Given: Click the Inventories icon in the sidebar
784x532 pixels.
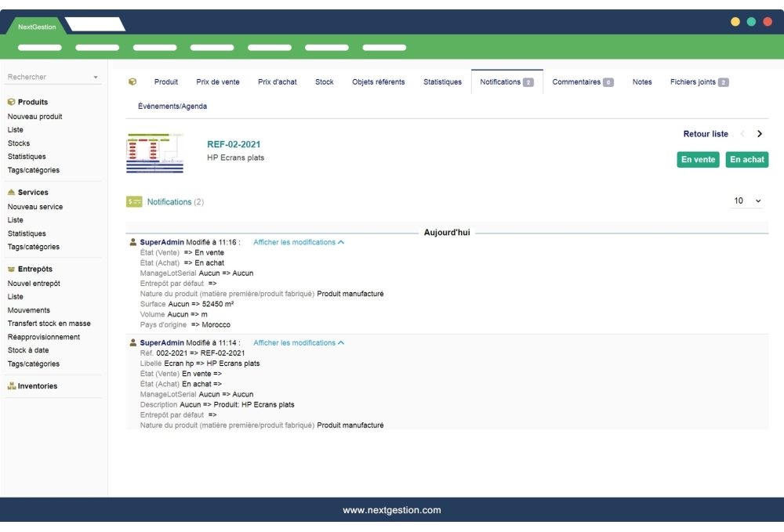Looking at the screenshot, I should (x=11, y=385).
